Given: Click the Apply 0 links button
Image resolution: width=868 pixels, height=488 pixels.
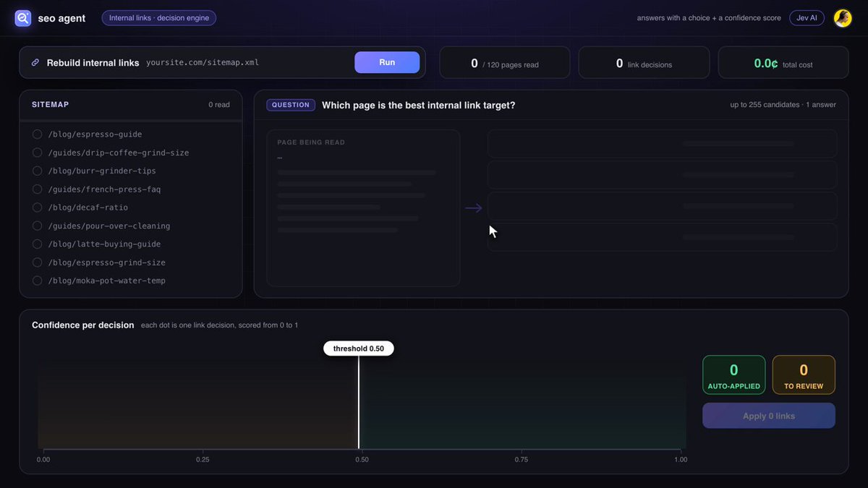Looking at the screenshot, I should (x=769, y=416).
